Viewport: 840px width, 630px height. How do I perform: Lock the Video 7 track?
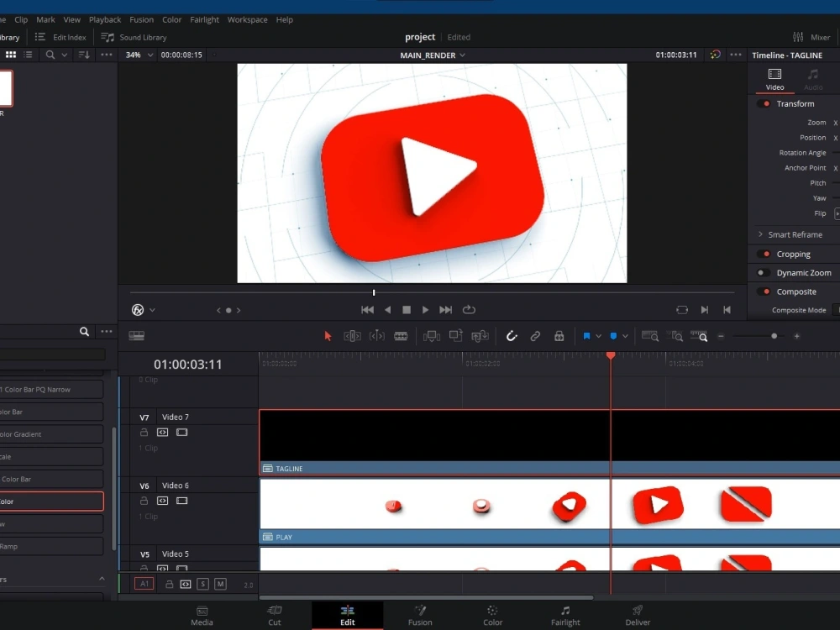point(144,433)
